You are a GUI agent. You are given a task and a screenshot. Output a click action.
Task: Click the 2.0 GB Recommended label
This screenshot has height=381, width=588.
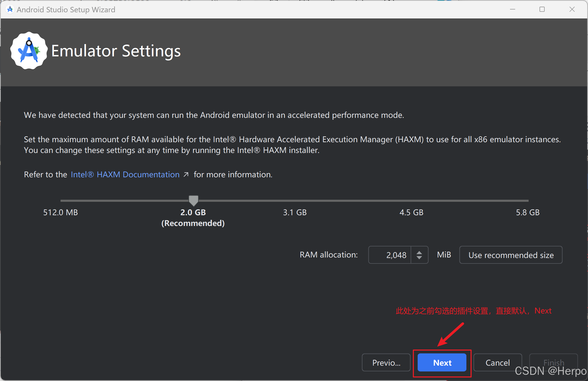(x=193, y=217)
